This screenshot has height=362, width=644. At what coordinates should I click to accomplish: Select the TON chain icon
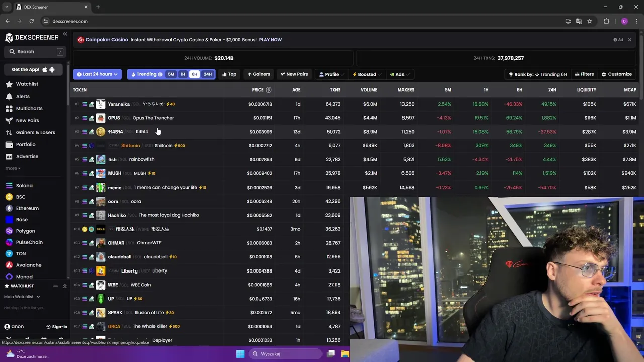(9, 254)
